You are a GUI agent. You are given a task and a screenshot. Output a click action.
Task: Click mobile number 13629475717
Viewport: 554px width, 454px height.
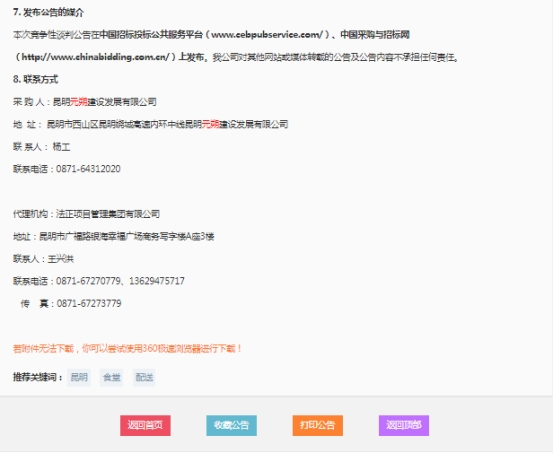(157, 281)
